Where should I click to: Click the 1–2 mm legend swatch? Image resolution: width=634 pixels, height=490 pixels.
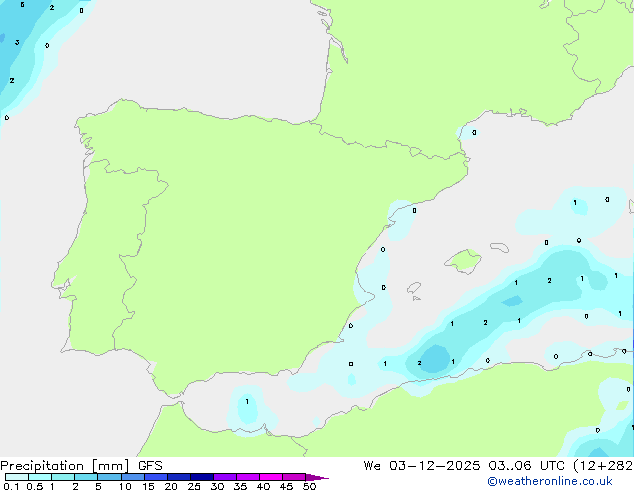point(63,477)
